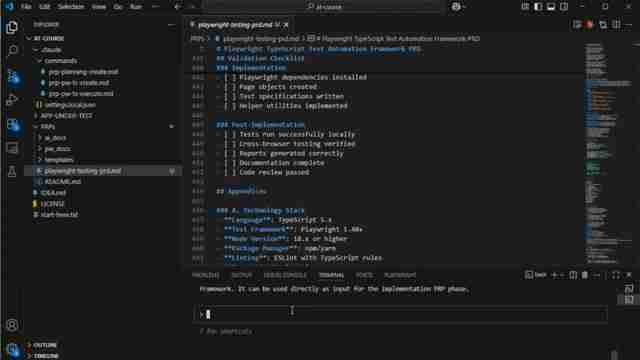Screen dimensions: 640x360
Task: Toggle the Panel layout icon
Action: [551, 7]
